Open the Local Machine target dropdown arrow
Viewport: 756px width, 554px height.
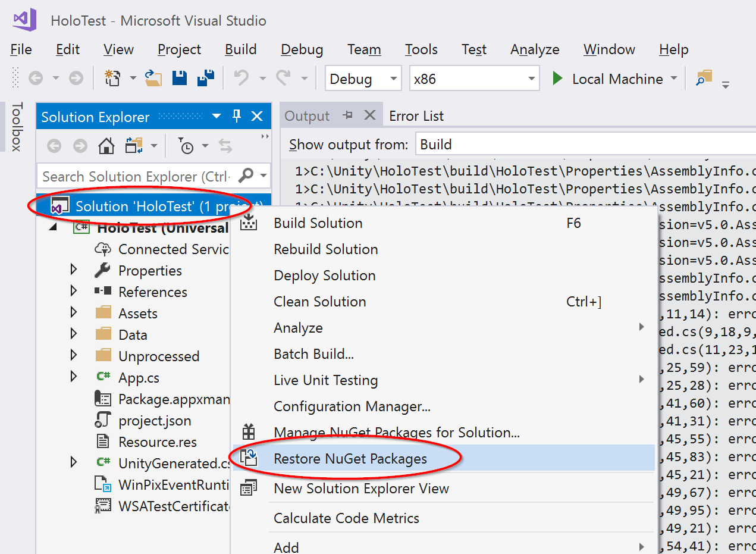coord(674,79)
